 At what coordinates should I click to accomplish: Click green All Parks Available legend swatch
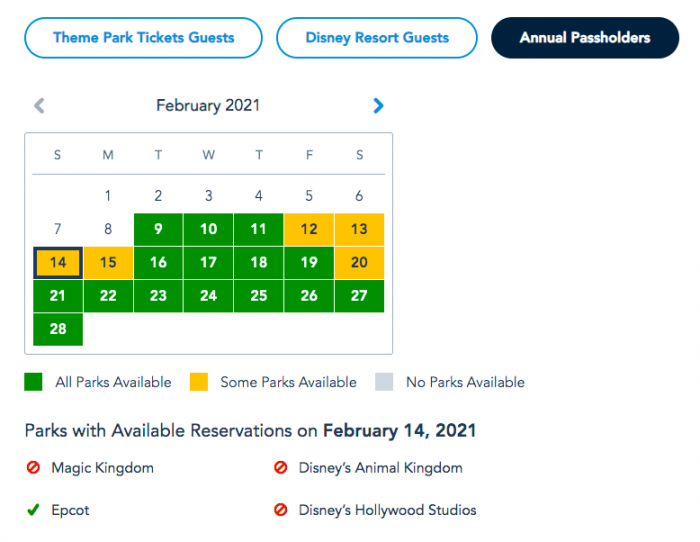pyautogui.click(x=33, y=382)
